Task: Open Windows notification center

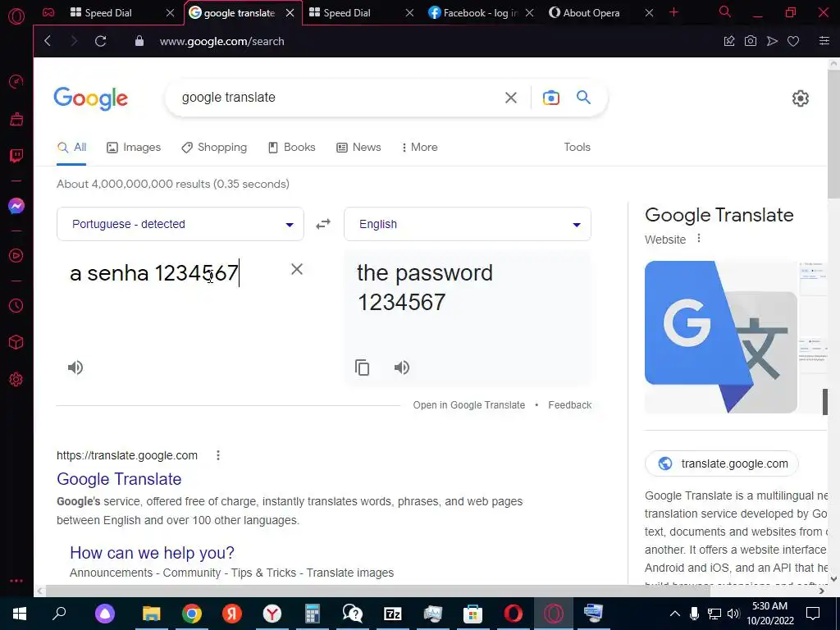Action: click(813, 614)
